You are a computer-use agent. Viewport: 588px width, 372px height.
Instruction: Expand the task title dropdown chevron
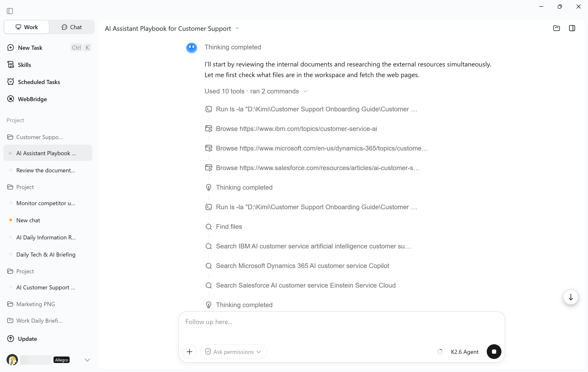pyautogui.click(x=237, y=28)
